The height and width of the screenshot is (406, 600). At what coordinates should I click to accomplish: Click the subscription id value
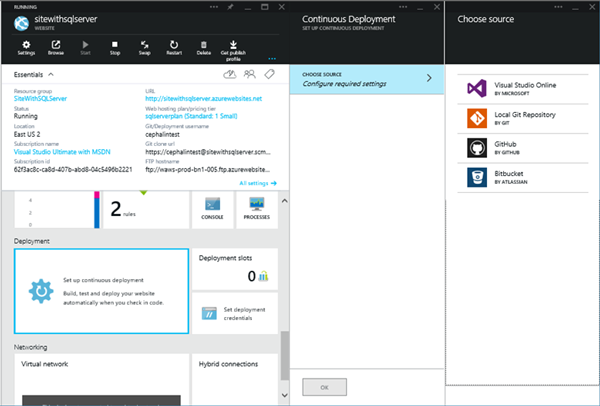click(x=73, y=169)
